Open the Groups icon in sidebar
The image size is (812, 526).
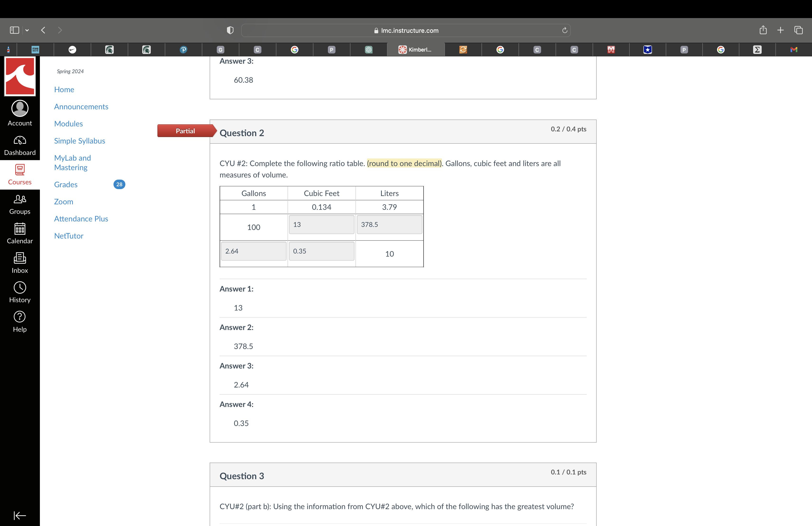20,199
